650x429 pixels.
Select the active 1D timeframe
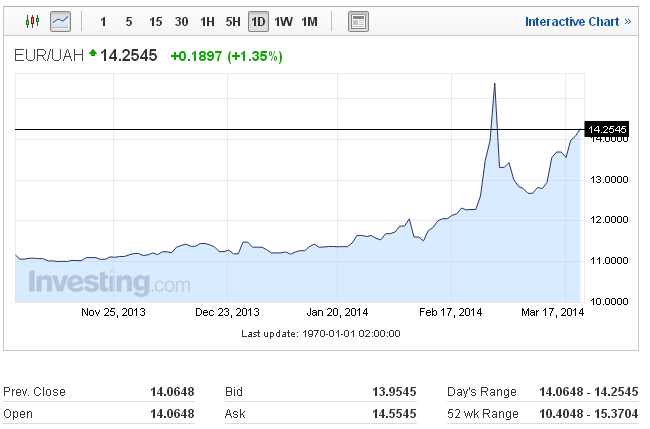tap(258, 22)
